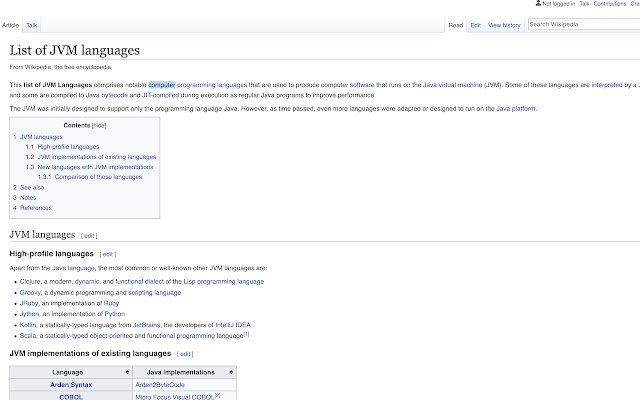
Task: Open the Article tab
Action: (10, 25)
